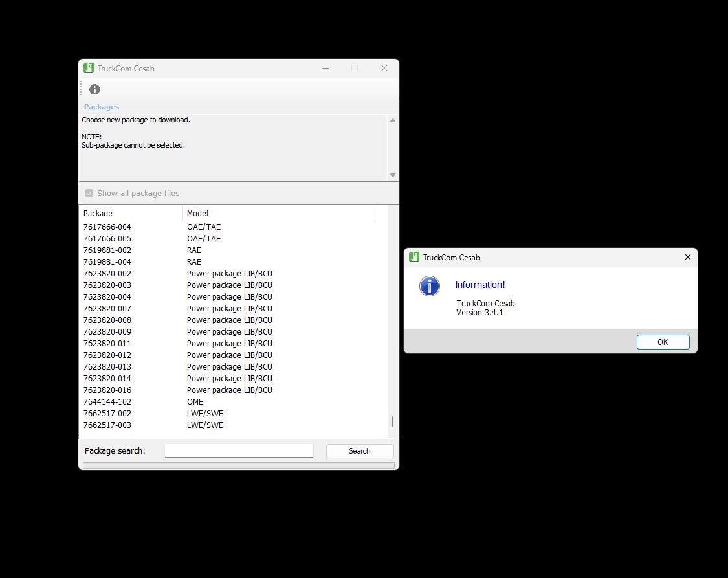Minimize the TruckCom Cesab main window
Viewport: 728px width, 578px height.
[325, 68]
